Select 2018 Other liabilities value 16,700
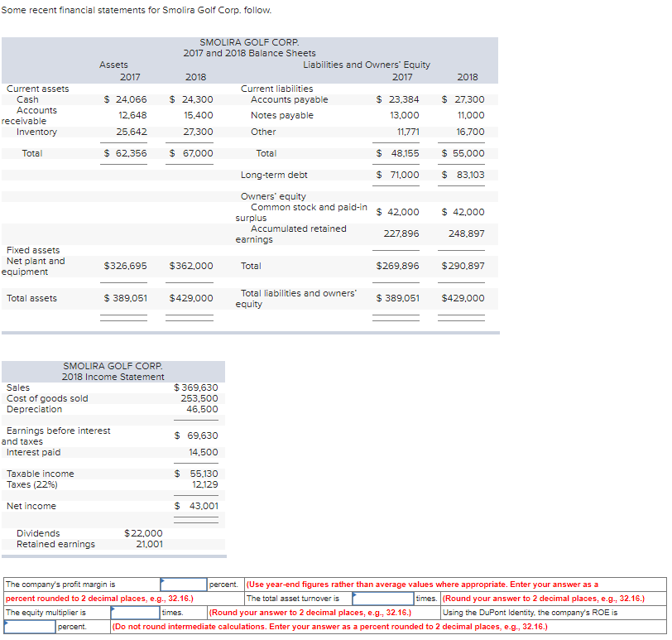 coord(470,132)
